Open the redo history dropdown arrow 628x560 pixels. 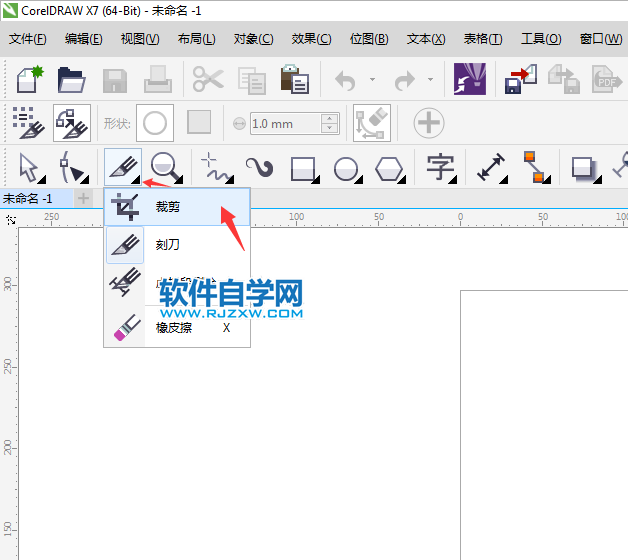(x=431, y=79)
